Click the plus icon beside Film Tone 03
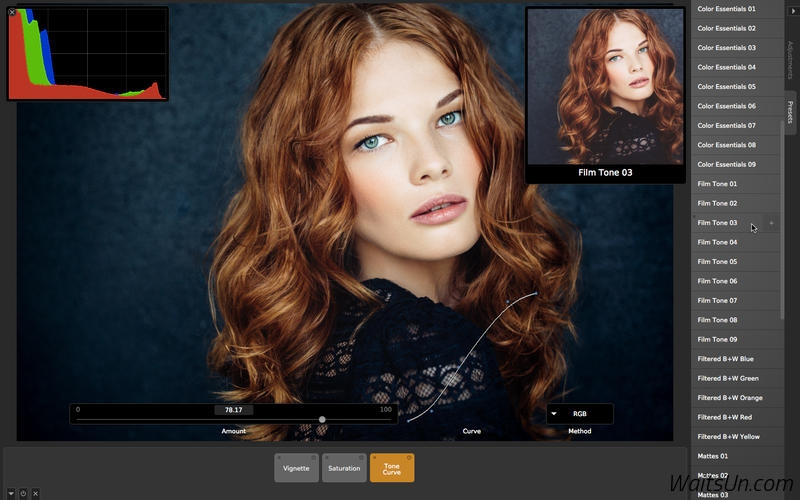Viewport: 800px width, 500px height. click(771, 223)
